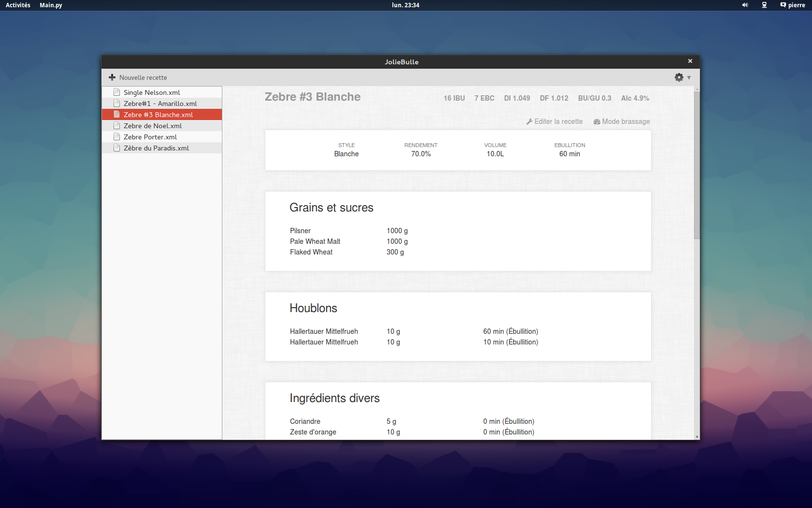Open the clock calendar dropdown
812x508 pixels.
406,5
